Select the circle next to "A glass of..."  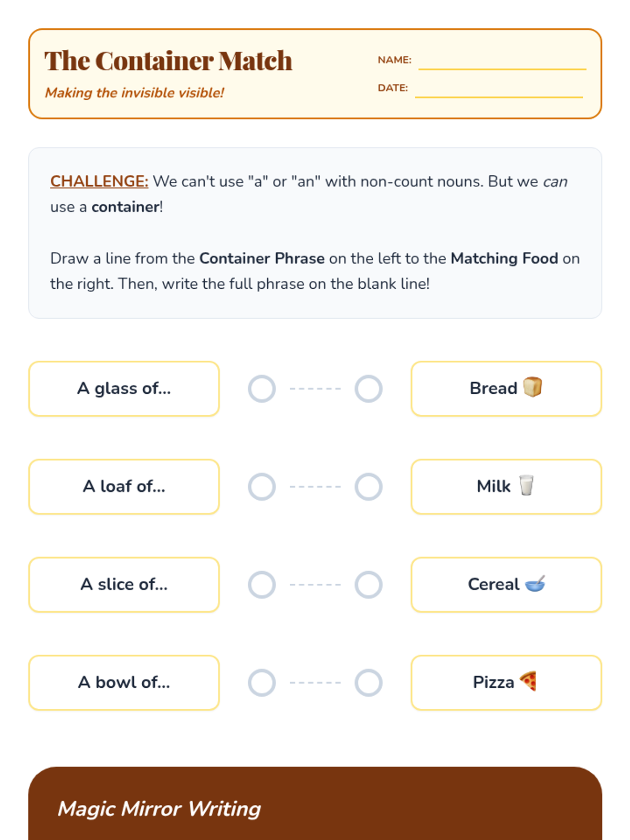pos(262,389)
